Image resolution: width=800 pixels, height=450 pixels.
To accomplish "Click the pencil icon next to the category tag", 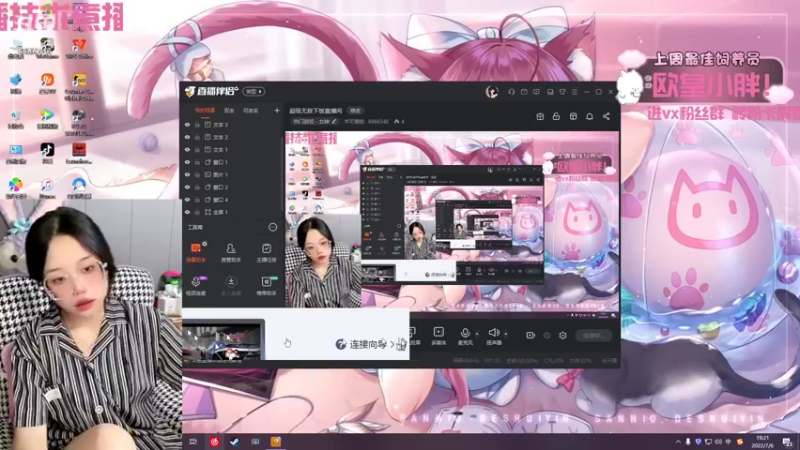I will [334, 121].
